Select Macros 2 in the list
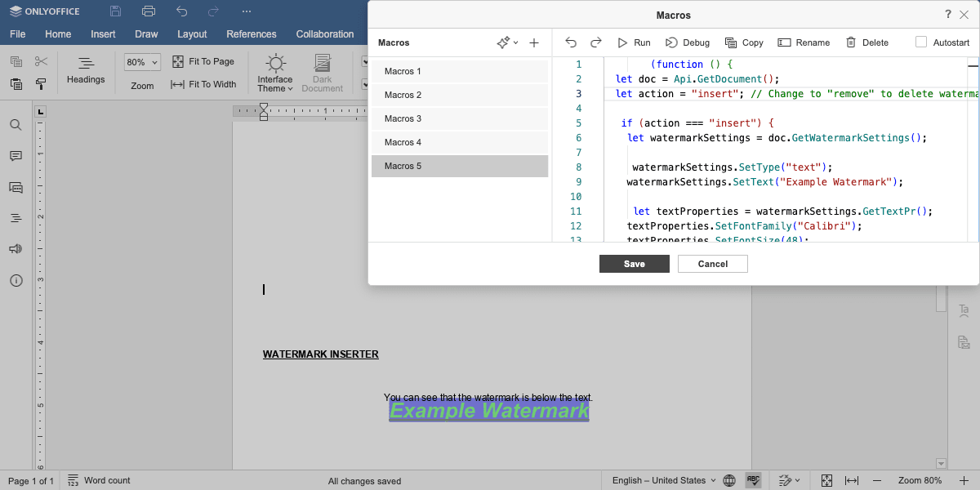The height and width of the screenshot is (490, 980). (x=460, y=95)
